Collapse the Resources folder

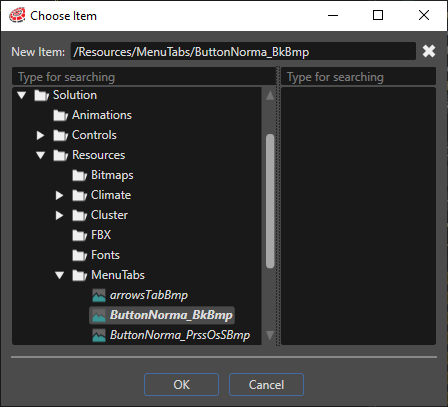(41, 155)
